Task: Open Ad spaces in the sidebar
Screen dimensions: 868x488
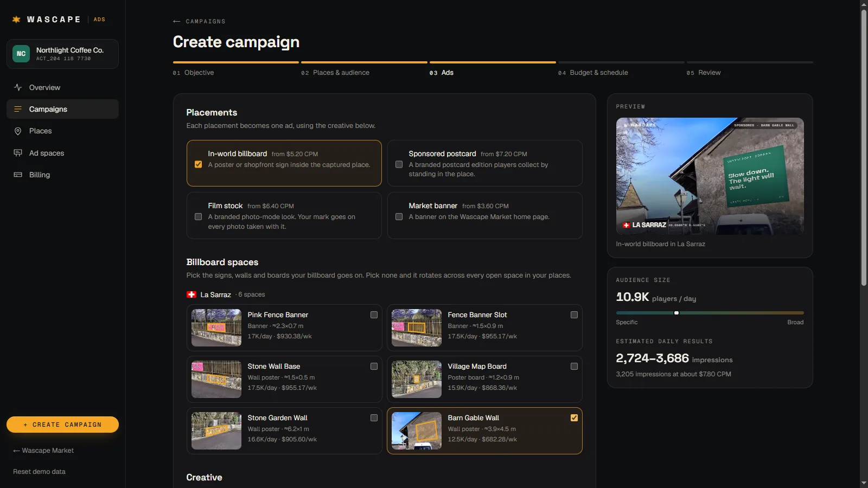Action: [62, 153]
